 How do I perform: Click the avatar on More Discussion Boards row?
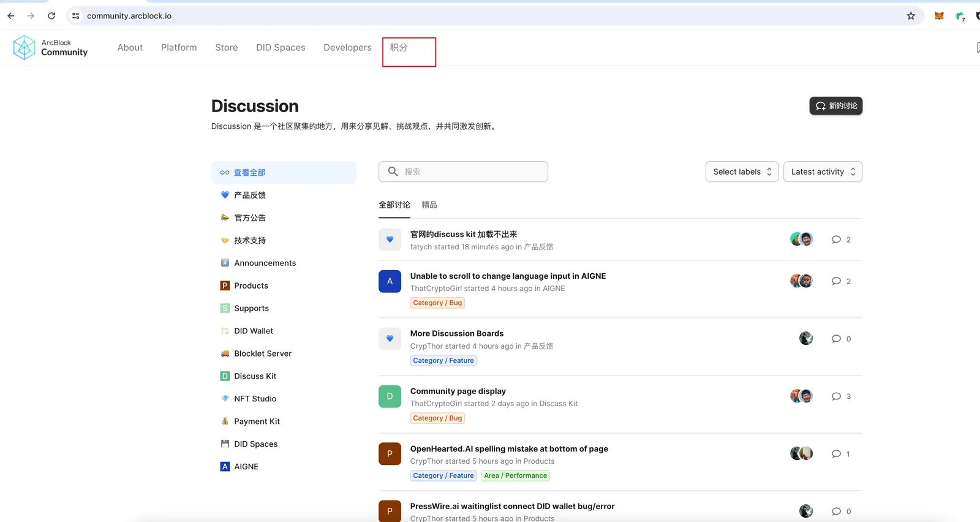coord(806,338)
